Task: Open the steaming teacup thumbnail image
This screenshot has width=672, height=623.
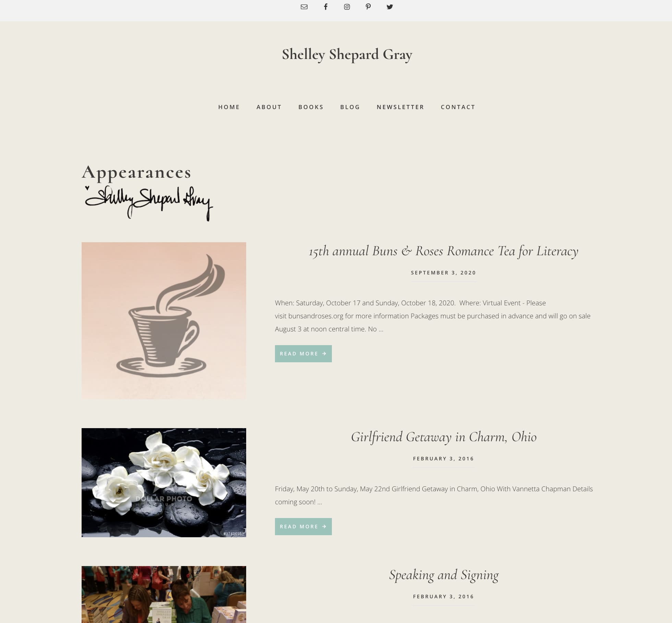Action: click(x=164, y=321)
